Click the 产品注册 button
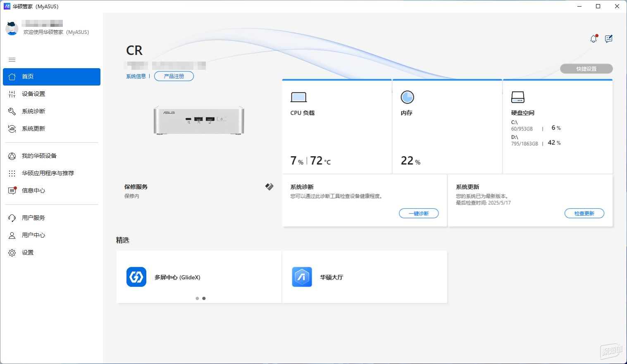The width and height of the screenshot is (627, 364). pos(174,76)
